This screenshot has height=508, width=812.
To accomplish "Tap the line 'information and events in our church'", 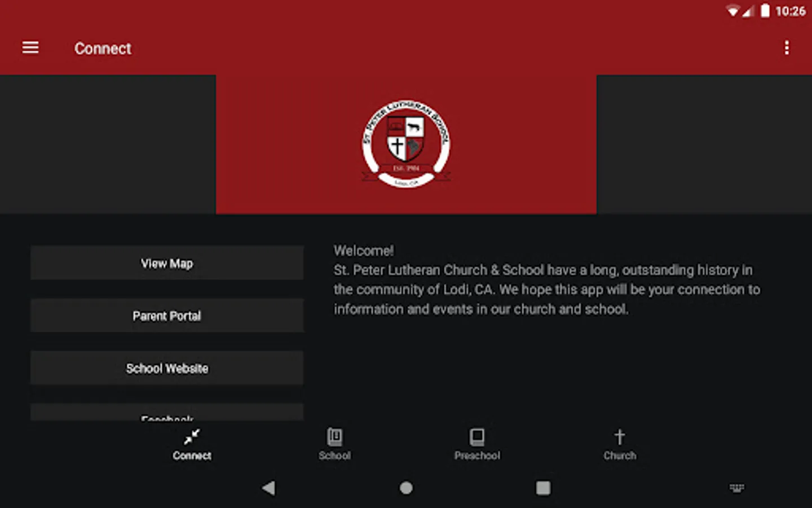I will [481, 309].
